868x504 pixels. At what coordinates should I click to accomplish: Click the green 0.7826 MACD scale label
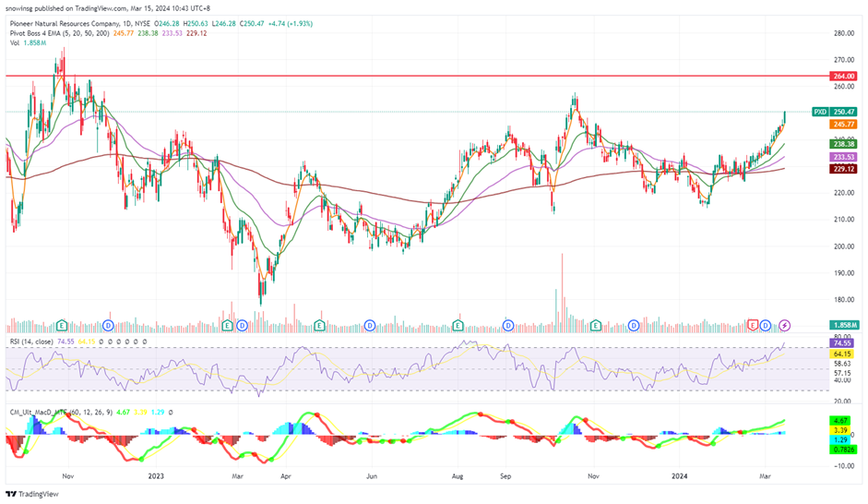(x=842, y=450)
